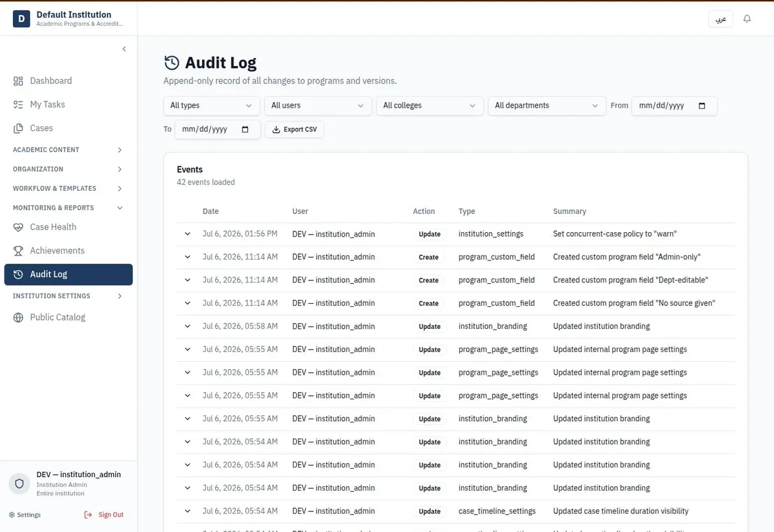This screenshot has width=774, height=532.
Task: Click the Sign Out link
Action: (x=104, y=515)
